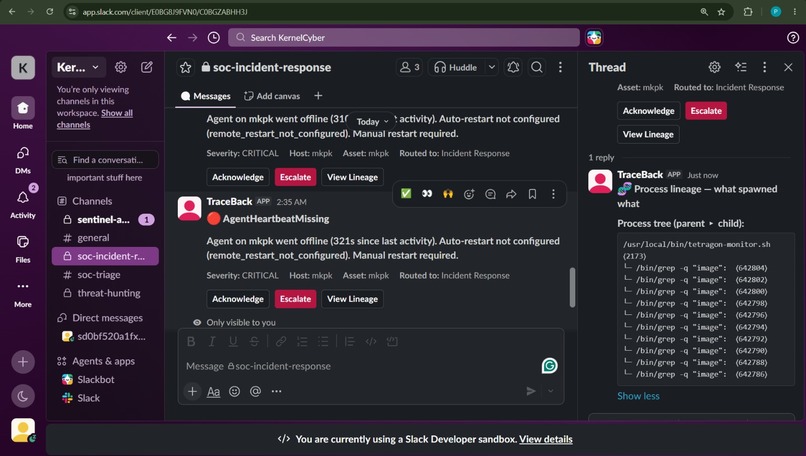Navigate back with Slack's left arrow

tap(172, 38)
